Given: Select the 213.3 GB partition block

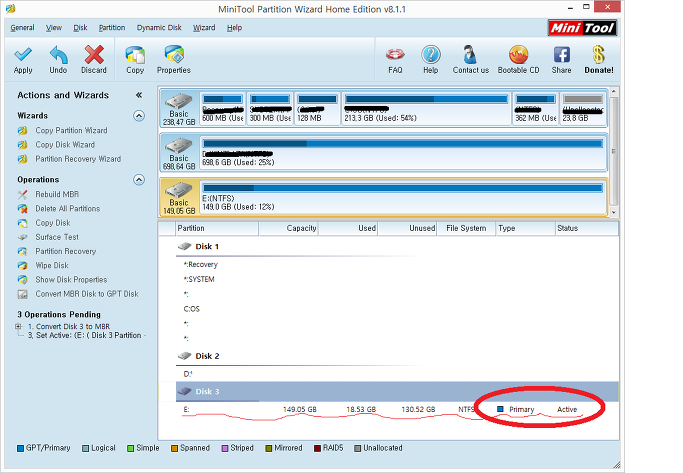Looking at the screenshot, I should tap(426, 108).
